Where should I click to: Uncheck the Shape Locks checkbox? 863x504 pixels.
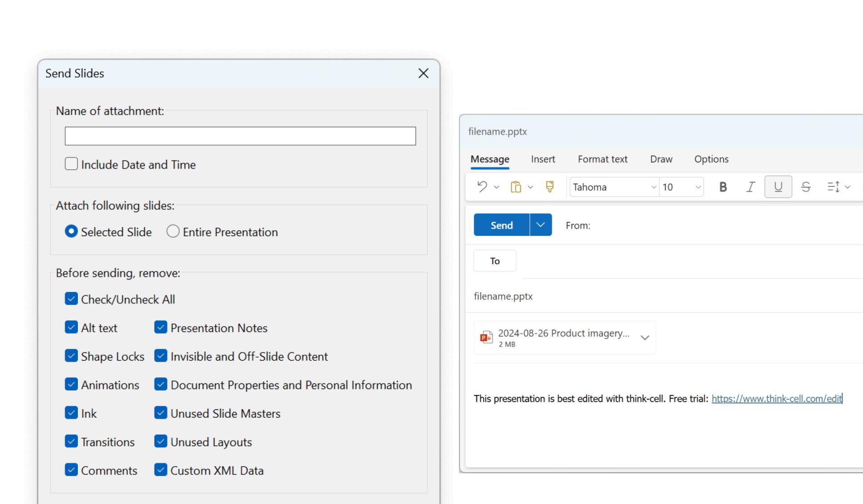click(71, 356)
